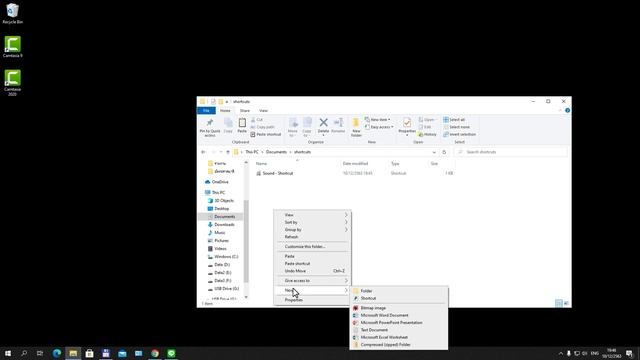Open Videos in navigation pane

click(x=220, y=249)
